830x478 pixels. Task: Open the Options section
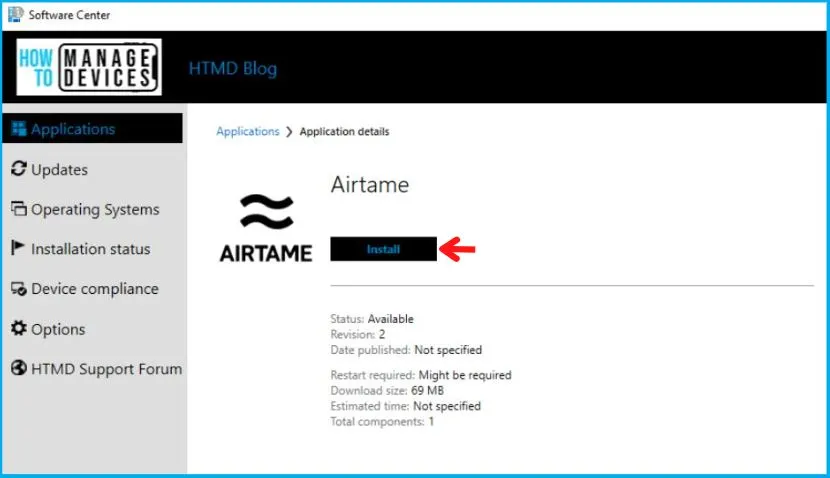(x=93, y=329)
